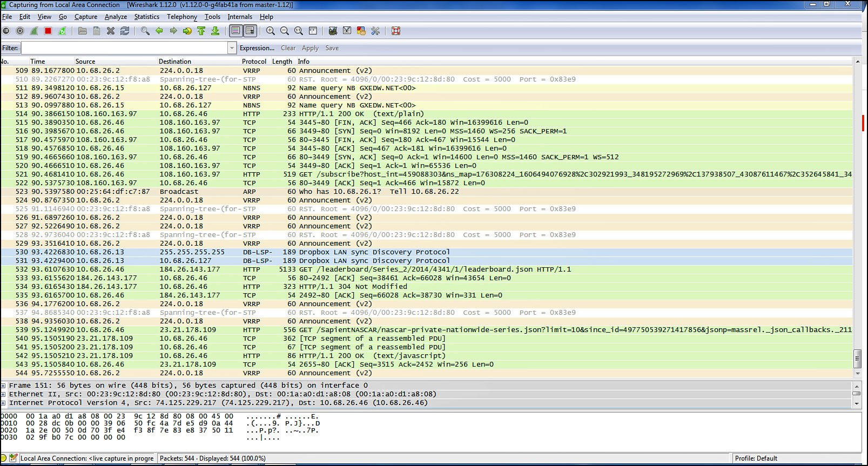This screenshot has width=868, height=466.
Task: Open the View menu
Action: pos(44,17)
